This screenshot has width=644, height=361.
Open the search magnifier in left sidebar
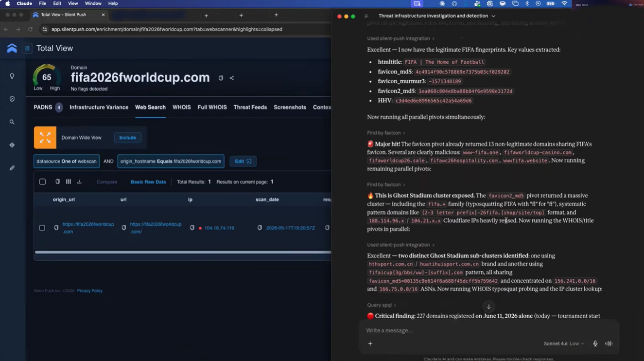tap(12, 122)
